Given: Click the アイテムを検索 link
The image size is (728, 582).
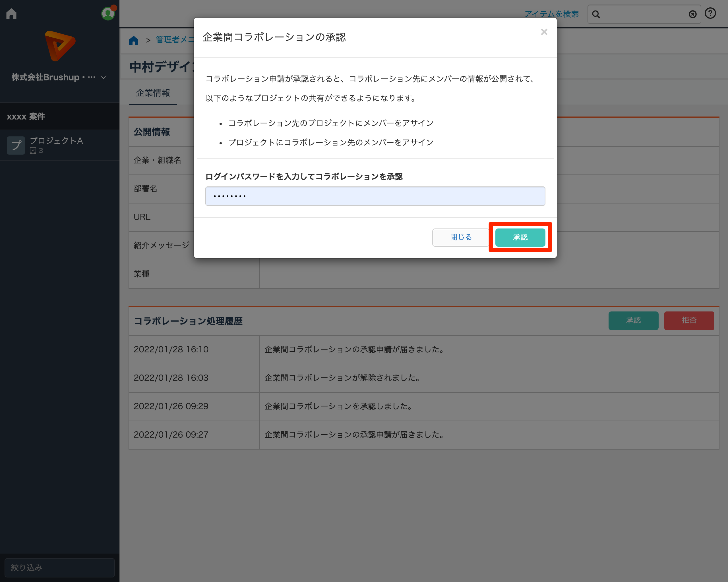Looking at the screenshot, I should pos(551,14).
